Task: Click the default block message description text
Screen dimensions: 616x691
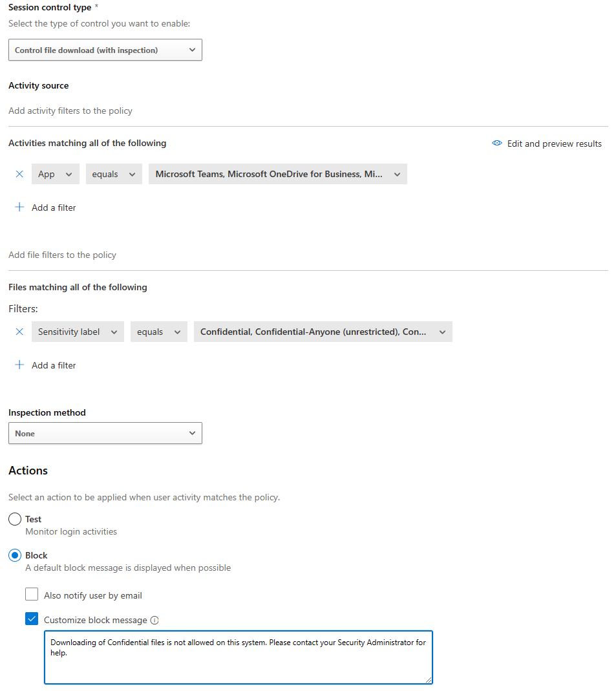Action: 128,568
